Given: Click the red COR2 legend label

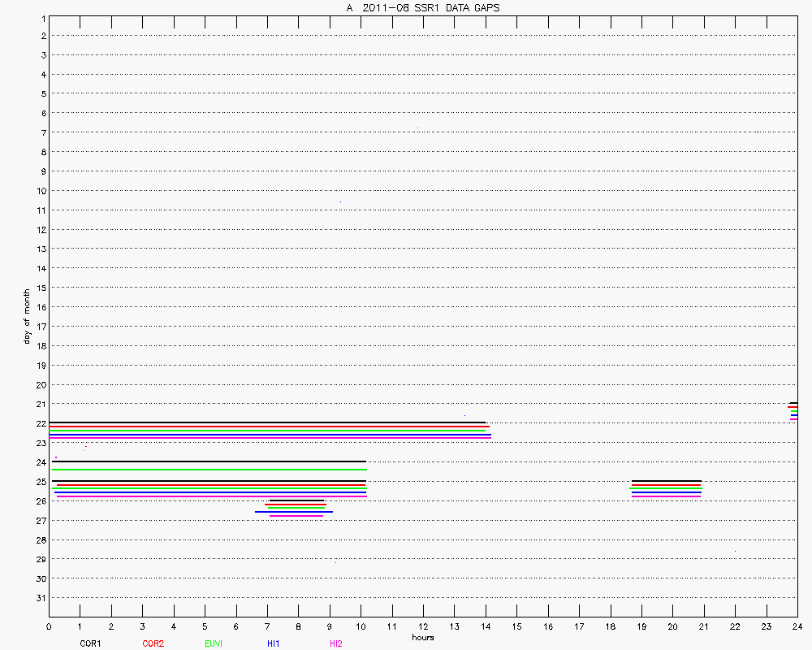Looking at the screenshot, I should [153, 643].
